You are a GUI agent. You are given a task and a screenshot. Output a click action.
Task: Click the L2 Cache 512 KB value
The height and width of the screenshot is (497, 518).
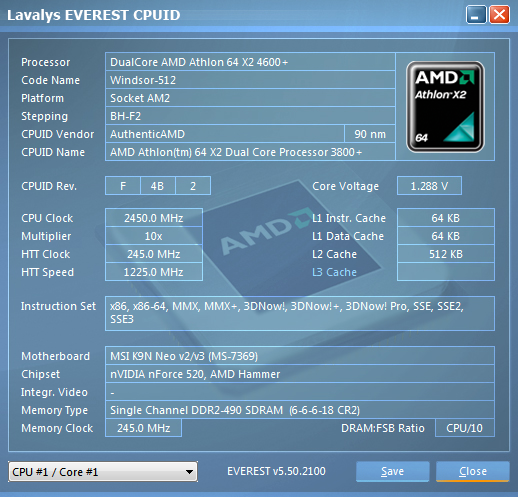pyautogui.click(x=446, y=254)
